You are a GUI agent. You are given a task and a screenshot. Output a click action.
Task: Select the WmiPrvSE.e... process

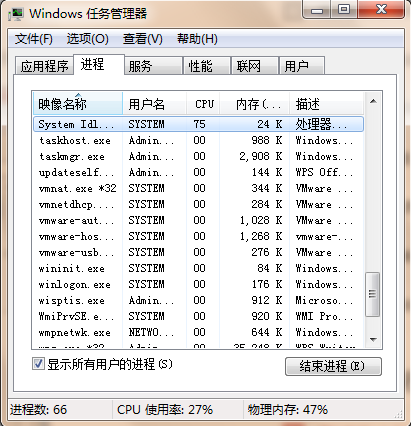198,316
